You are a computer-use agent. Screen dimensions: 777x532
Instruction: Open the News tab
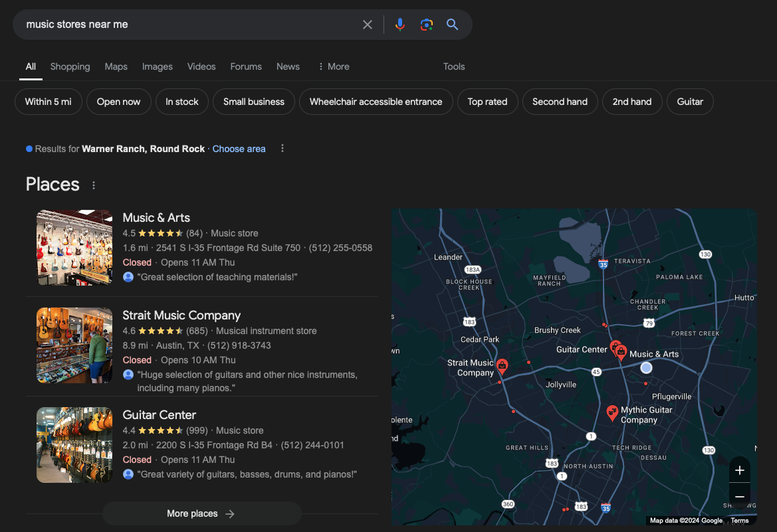pos(288,66)
